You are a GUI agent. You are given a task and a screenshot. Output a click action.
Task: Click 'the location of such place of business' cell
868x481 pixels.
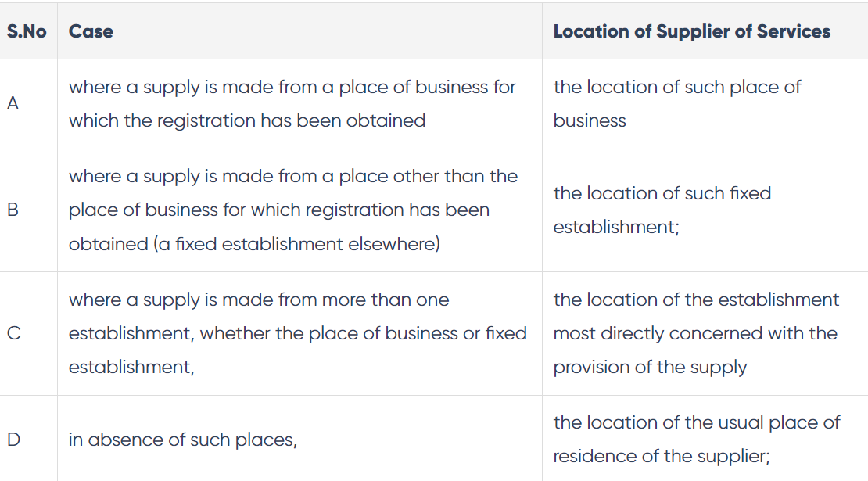click(x=676, y=103)
